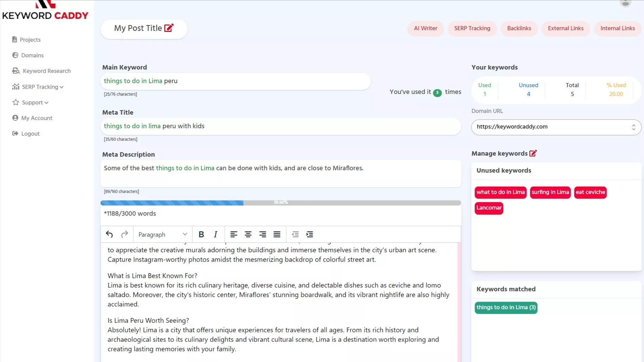Viewport: 644px width, 362px height.
Task: Click the word count progress bar
Action: [280, 203]
